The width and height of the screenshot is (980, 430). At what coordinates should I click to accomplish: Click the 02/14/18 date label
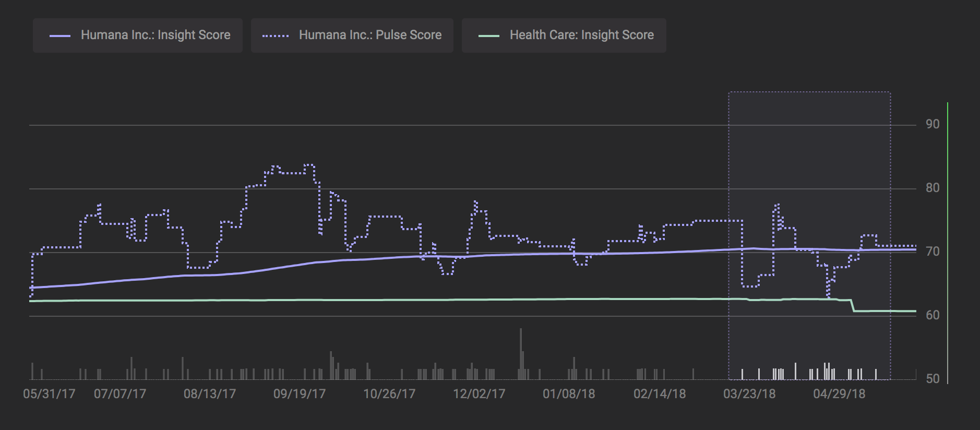click(660, 394)
